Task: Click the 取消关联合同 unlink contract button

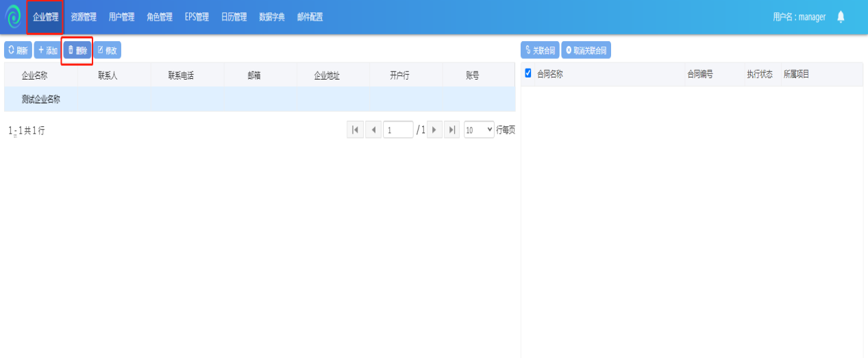Action: point(586,50)
